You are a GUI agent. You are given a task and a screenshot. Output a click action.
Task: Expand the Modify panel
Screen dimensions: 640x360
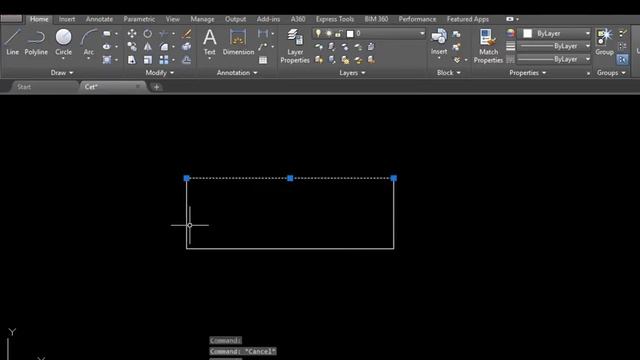click(160, 73)
